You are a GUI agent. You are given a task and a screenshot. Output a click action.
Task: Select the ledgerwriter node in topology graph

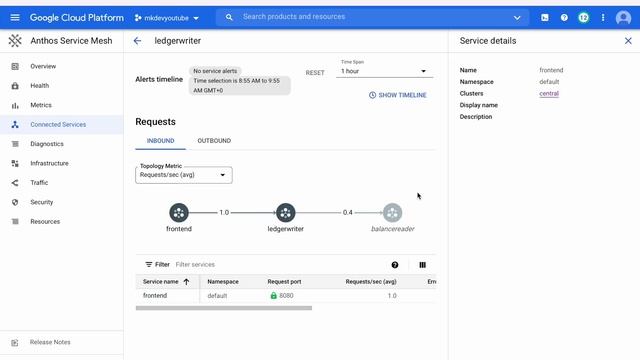285,213
